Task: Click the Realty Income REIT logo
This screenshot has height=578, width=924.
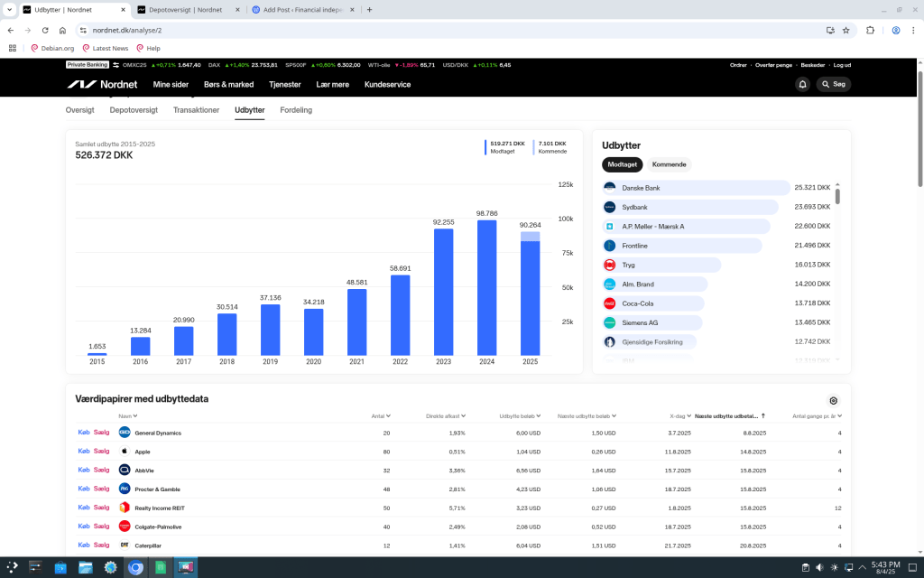Action: coord(125,508)
